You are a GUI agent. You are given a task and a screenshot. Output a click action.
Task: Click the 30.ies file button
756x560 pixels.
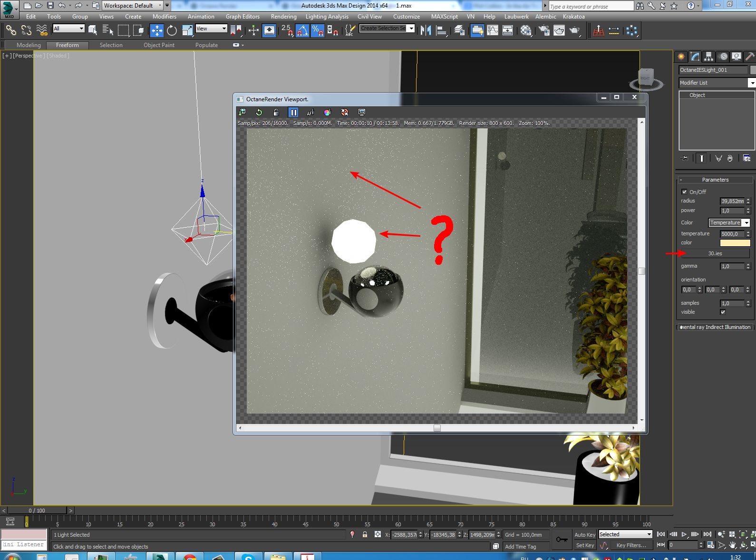(x=715, y=253)
